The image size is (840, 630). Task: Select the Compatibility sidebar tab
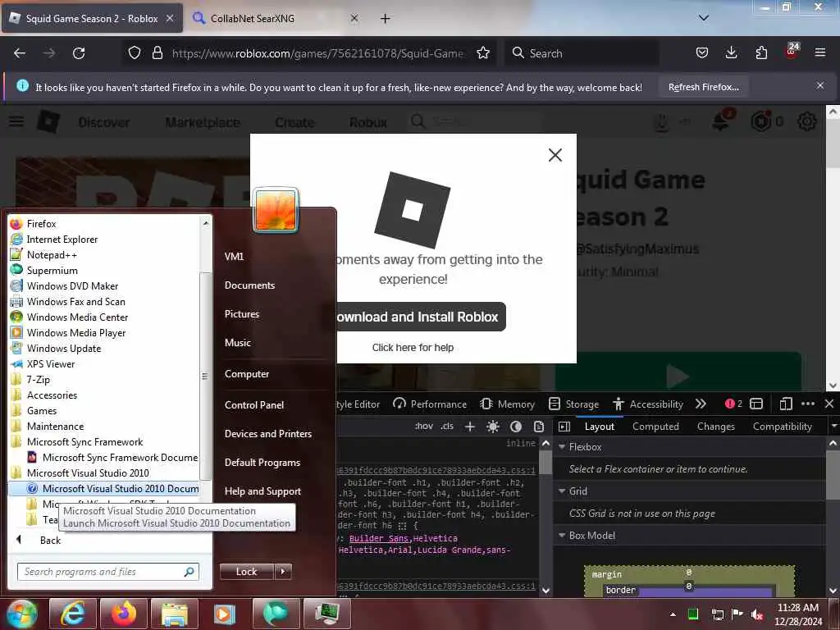point(782,427)
